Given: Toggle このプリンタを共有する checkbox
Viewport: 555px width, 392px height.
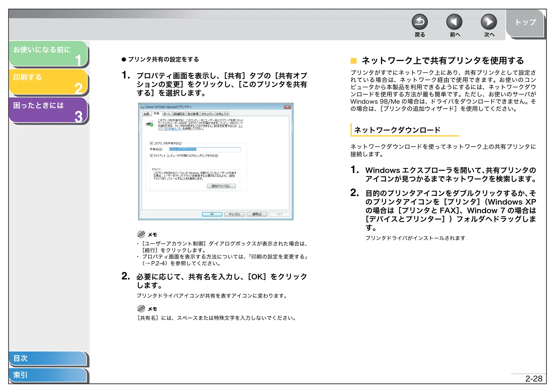Looking at the screenshot, I should [x=151, y=143].
